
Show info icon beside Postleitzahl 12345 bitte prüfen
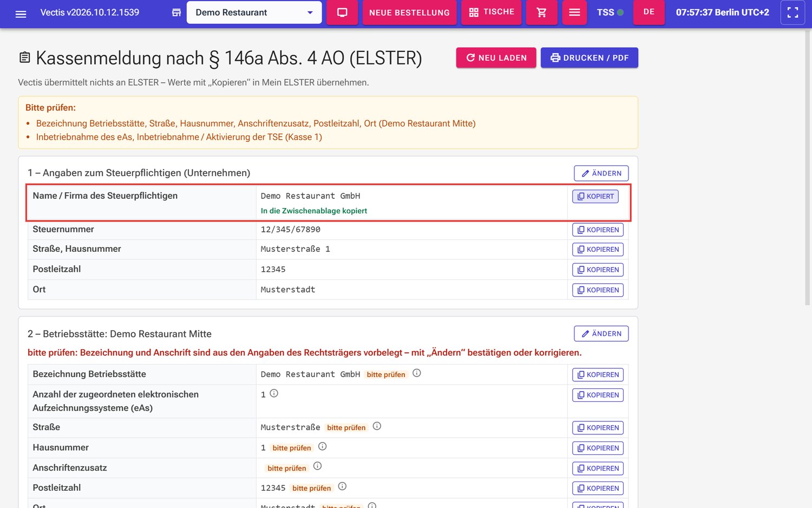(342, 486)
